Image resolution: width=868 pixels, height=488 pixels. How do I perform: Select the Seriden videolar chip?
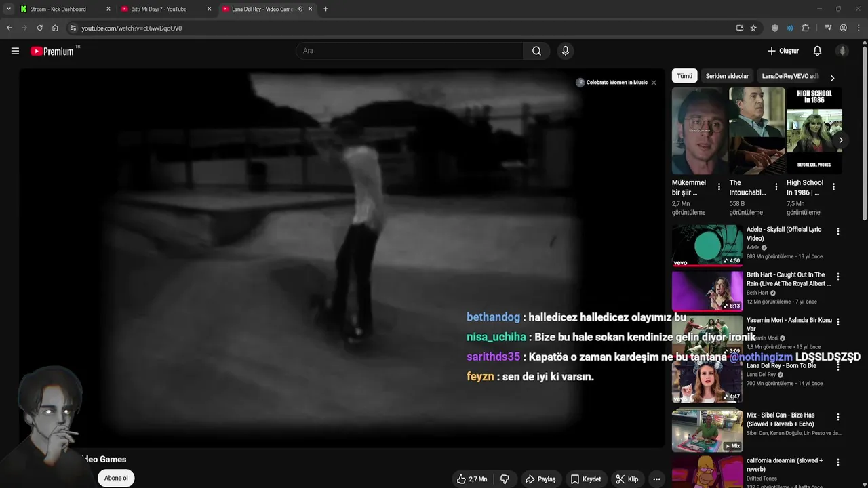click(x=727, y=76)
